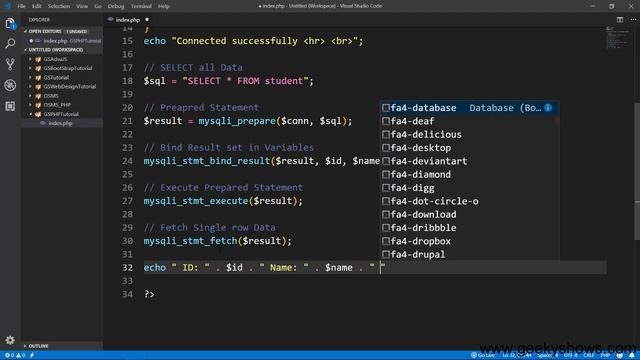Viewport: 640px width, 360px height.
Task: Choose fa4-database from suggestion list
Action: click(x=469, y=108)
